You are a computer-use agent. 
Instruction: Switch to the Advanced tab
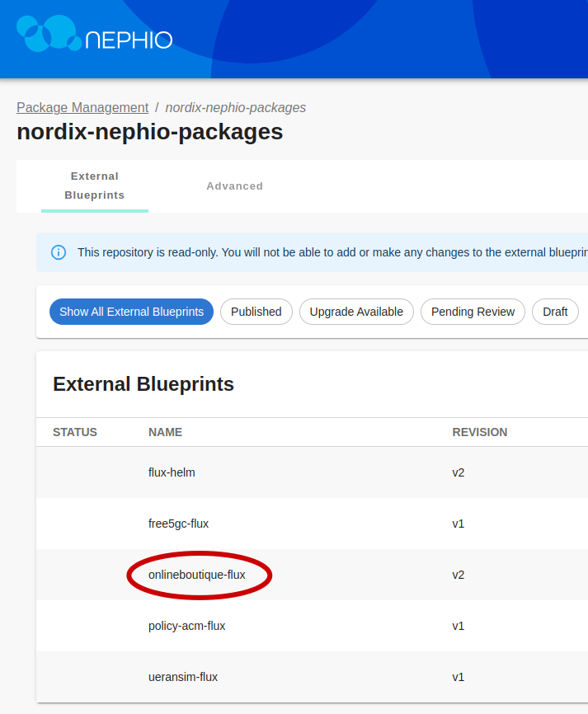pos(234,186)
